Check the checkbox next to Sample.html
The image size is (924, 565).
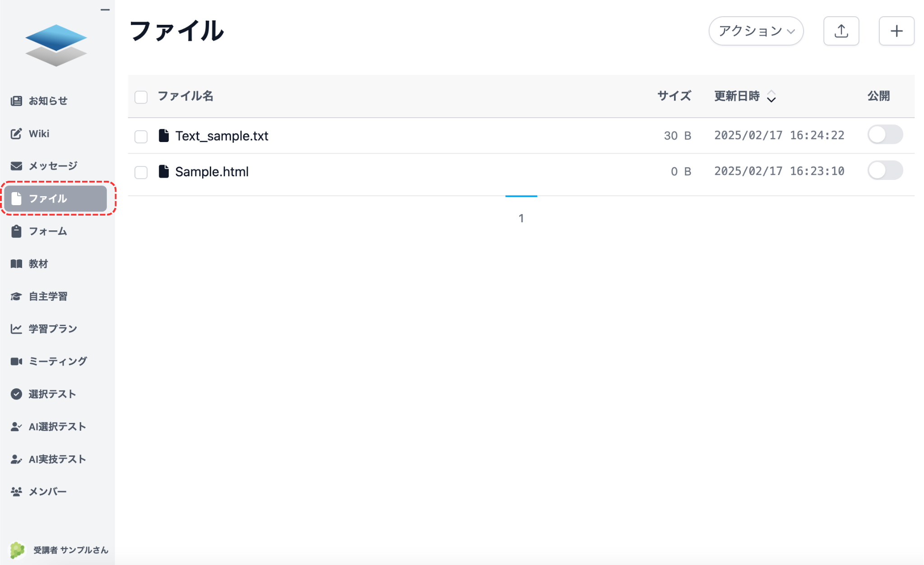pos(141,172)
